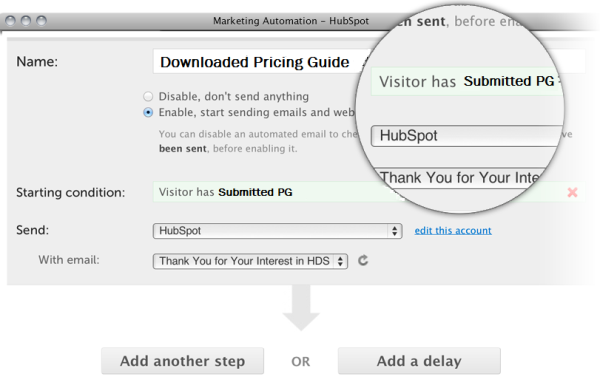Click the large downward arrow below the form
Screen dimensions: 600x388
coord(301,307)
